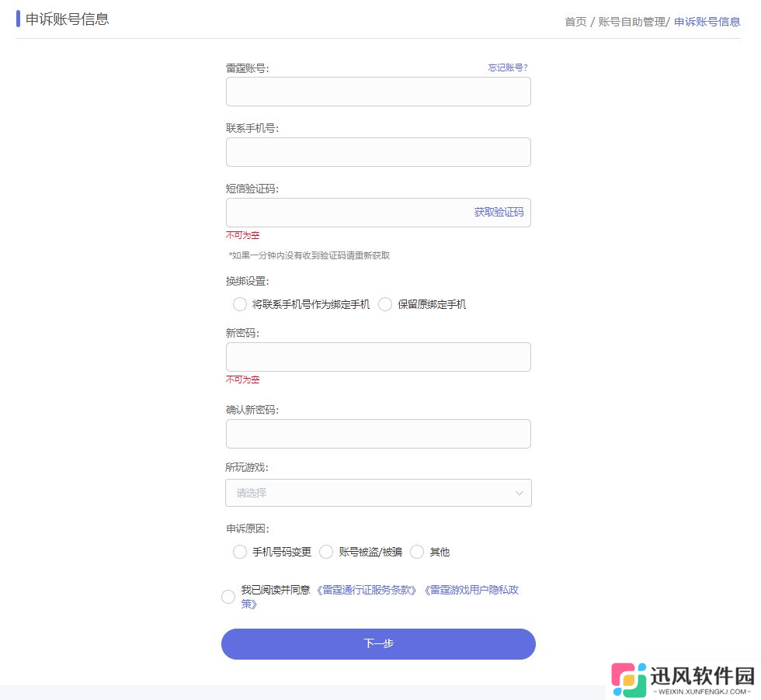Click the 雷霆账号 input field
Viewport: 761px width, 700px height.
[378, 92]
